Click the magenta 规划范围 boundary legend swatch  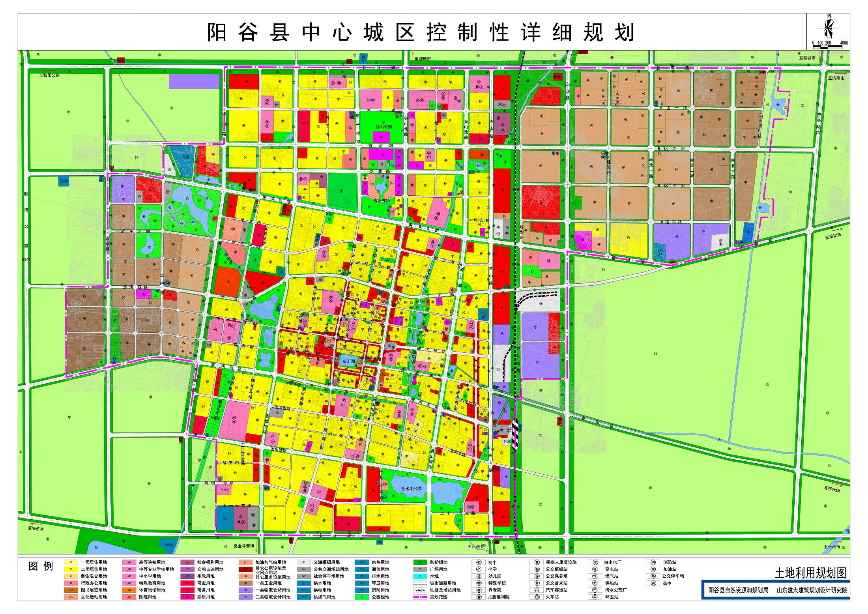click(420, 597)
